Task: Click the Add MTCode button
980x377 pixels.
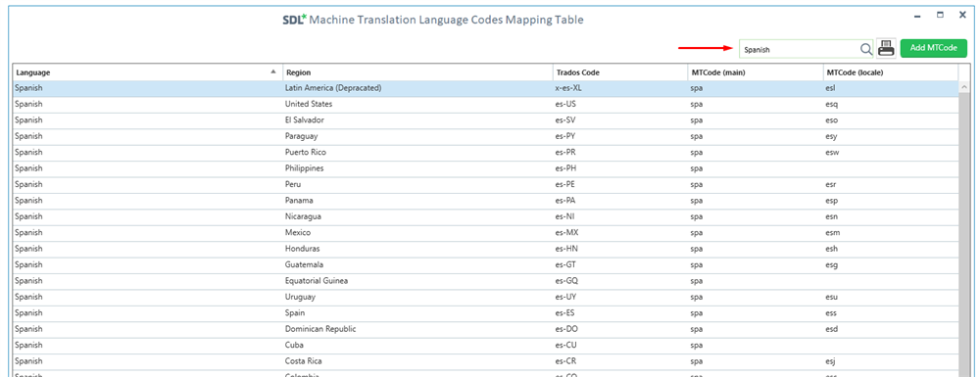Action: pyautogui.click(x=934, y=48)
